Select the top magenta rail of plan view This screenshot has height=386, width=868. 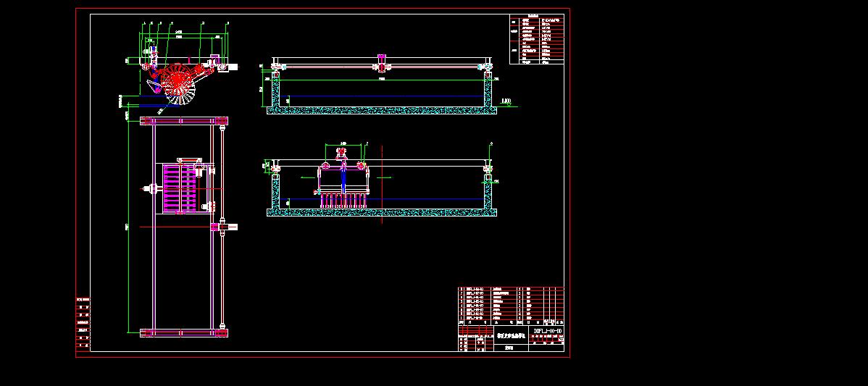[185, 120]
